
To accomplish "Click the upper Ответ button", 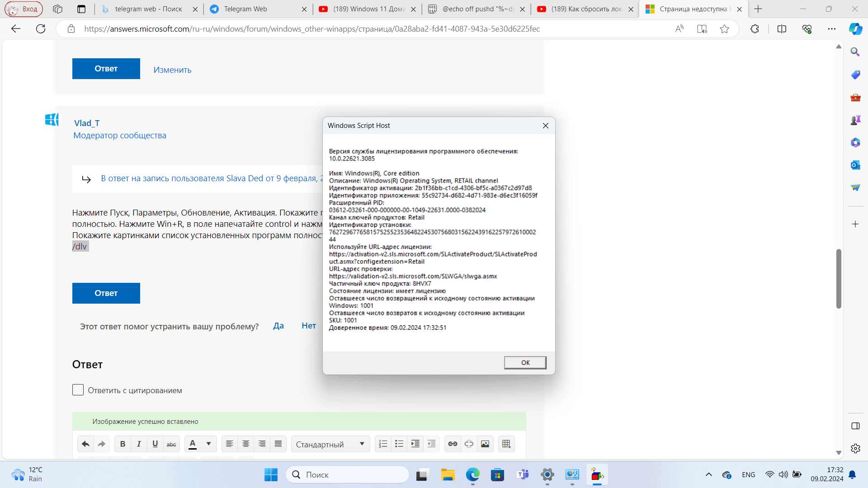I will tap(106, 69).
